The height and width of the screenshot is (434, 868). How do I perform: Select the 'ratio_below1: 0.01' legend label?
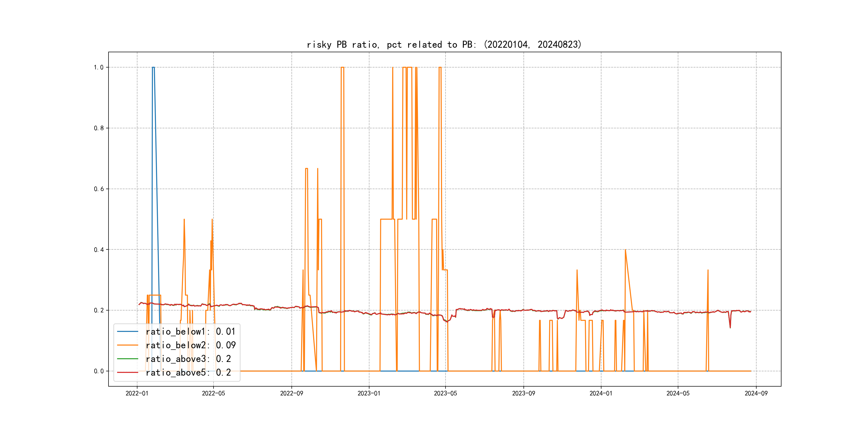(190, 332)
